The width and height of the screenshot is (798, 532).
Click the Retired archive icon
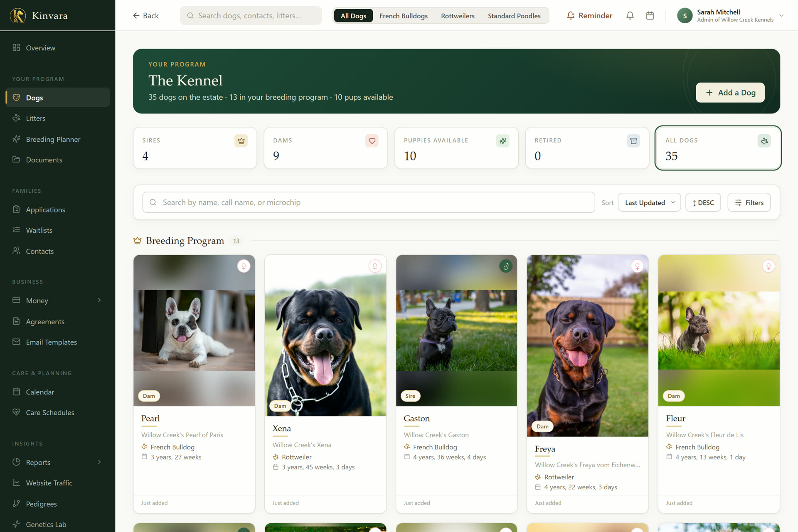coord(633,141)
